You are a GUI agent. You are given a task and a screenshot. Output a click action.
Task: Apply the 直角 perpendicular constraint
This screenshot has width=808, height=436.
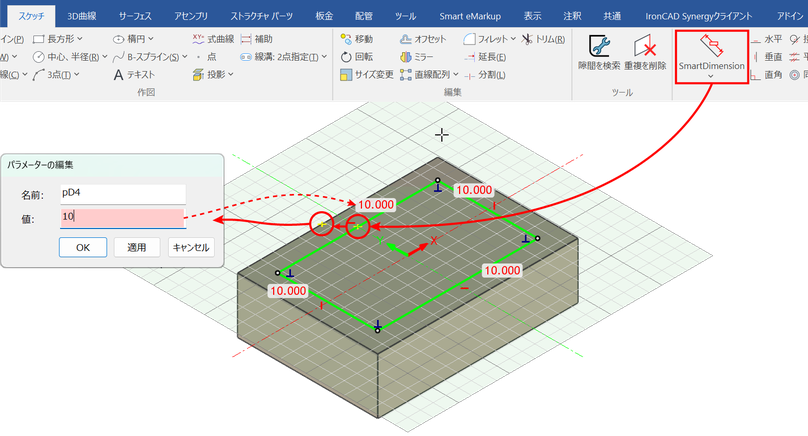767,75
